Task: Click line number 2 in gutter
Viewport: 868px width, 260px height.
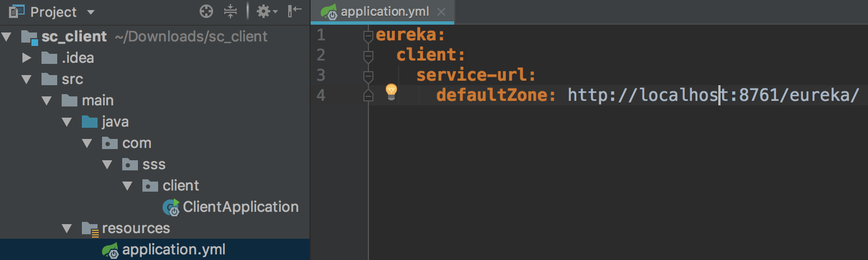Action: tap(321, 55)
